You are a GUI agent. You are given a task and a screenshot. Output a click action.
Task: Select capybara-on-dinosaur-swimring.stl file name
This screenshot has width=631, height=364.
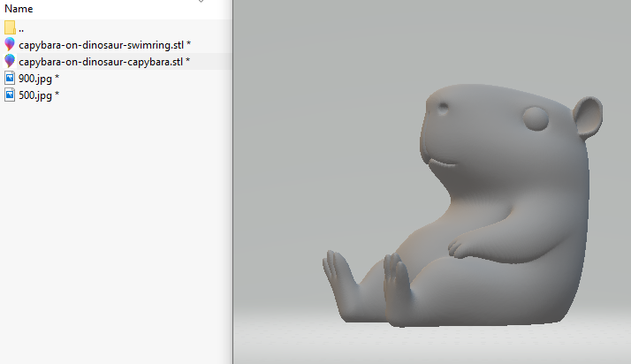click(x=101, y=44)
